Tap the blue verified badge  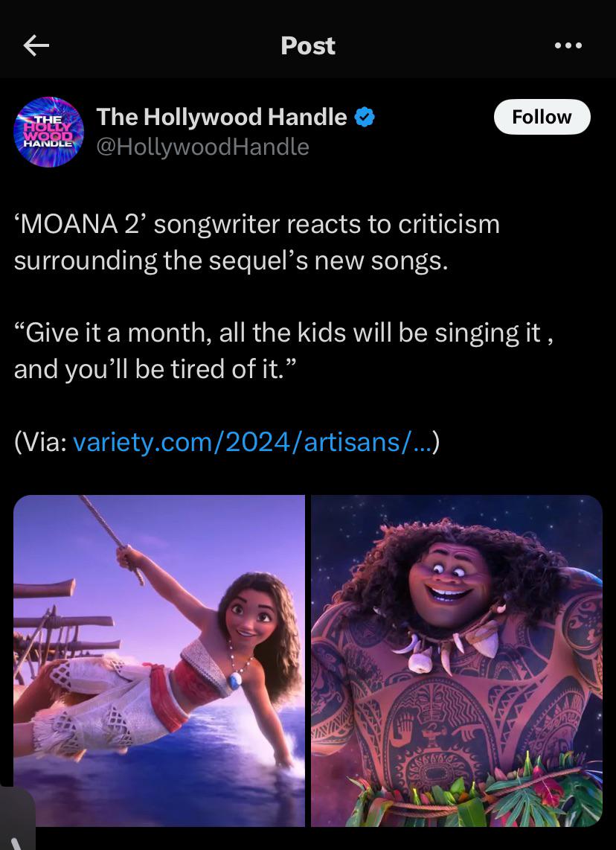(365, 117)
